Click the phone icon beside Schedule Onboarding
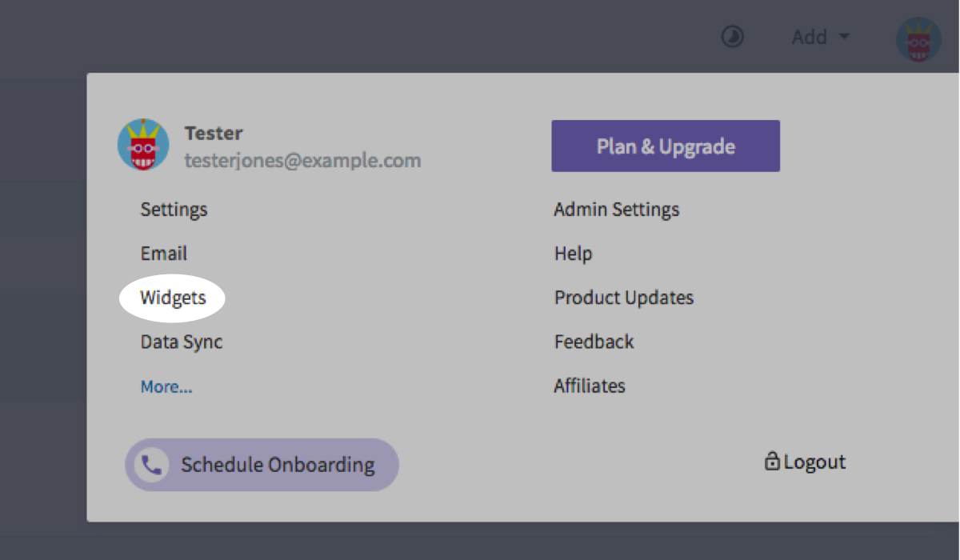 click(x=150, y=465)
